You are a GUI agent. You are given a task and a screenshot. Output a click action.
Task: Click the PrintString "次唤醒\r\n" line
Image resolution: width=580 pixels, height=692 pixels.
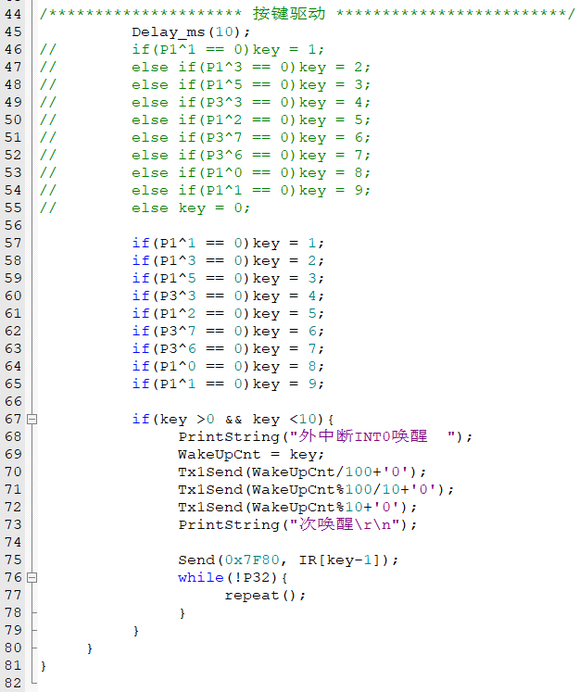click(298, 524)
